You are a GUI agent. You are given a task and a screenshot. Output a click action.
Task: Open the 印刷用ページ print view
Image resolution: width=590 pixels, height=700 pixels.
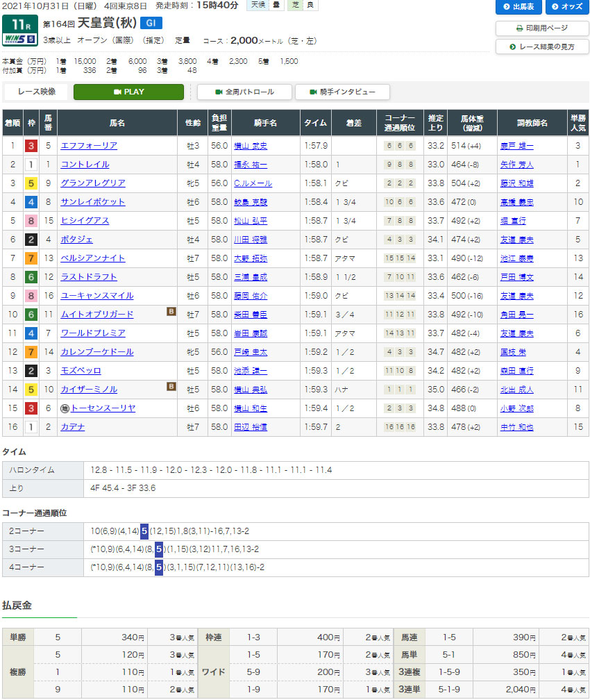[x=542, y=28]
